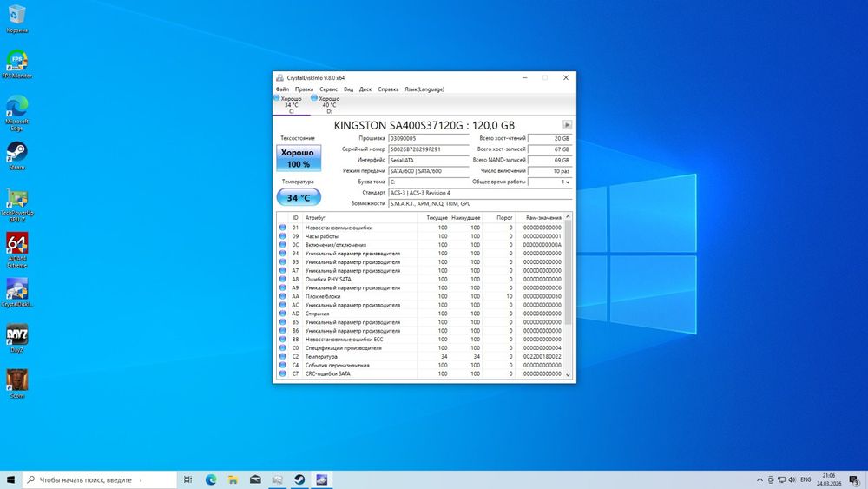Click the next disk arrow button
Viewport: 868px width, 489px height.
tap(567, 125)
